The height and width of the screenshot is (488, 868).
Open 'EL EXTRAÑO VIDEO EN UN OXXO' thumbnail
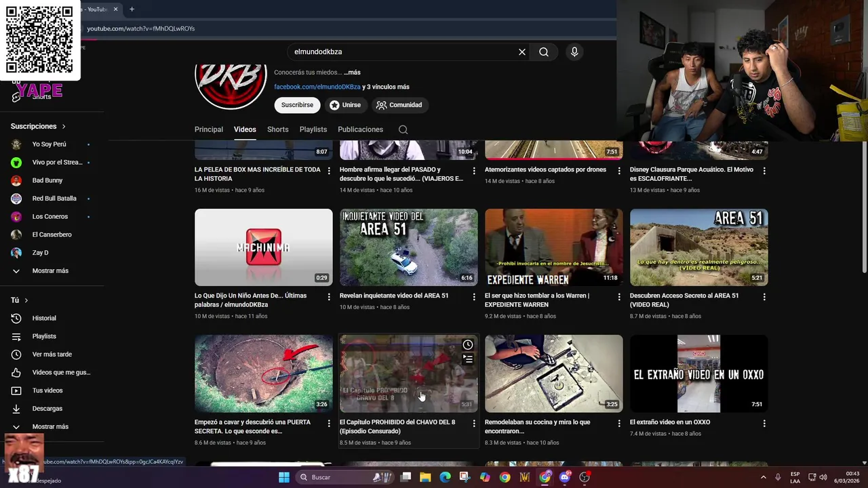click(699, 373)
